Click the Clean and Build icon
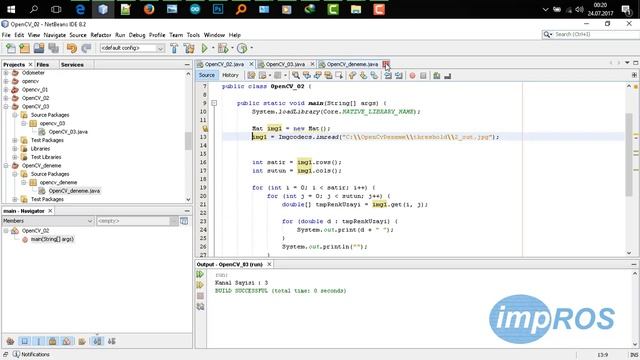Screen dimensions: 640x360 (x=189, y=48)
